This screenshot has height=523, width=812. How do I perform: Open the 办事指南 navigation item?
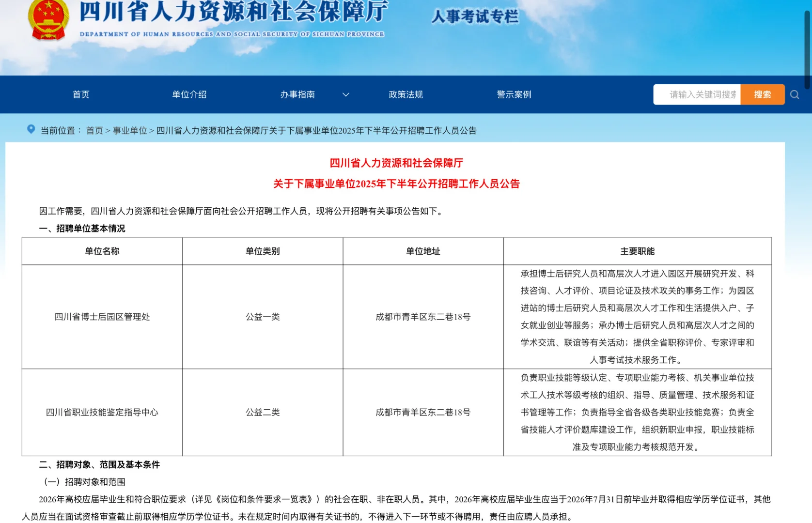(x=297, y=94)
